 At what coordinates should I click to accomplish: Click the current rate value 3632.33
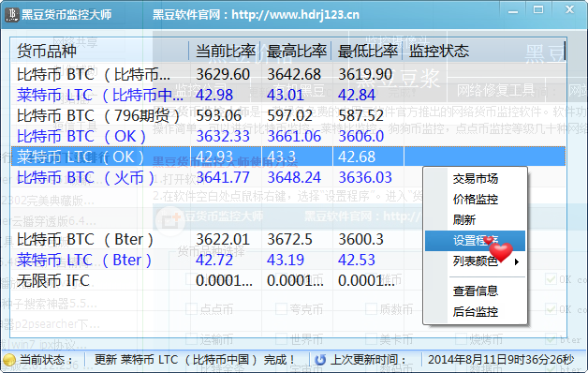coord(223,136)
